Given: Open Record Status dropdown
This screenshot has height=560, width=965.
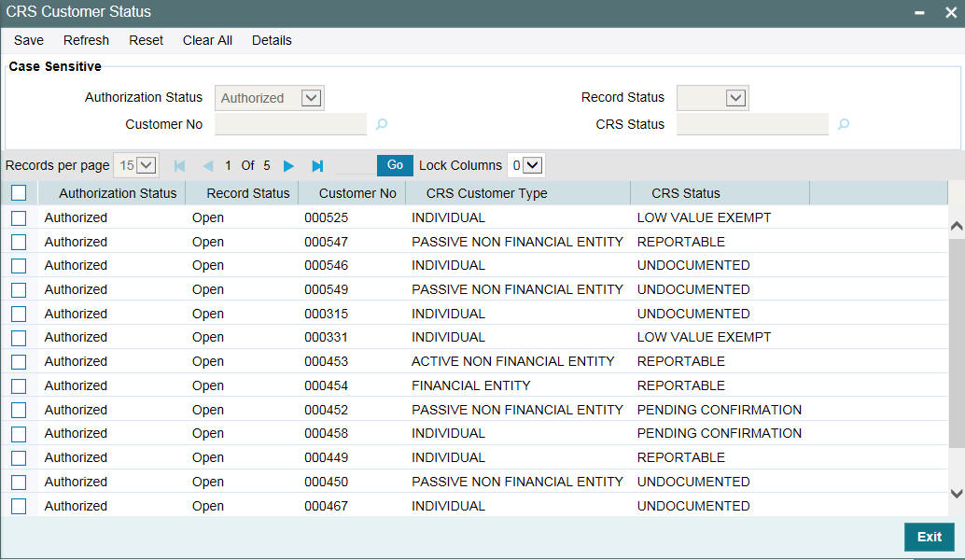Looking at the screenshot, I should (713, 98).
